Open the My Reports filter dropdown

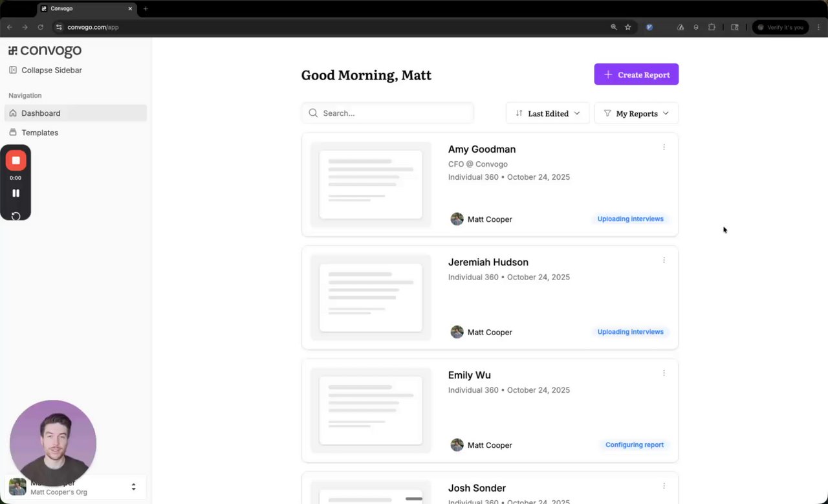coord(637,113)
